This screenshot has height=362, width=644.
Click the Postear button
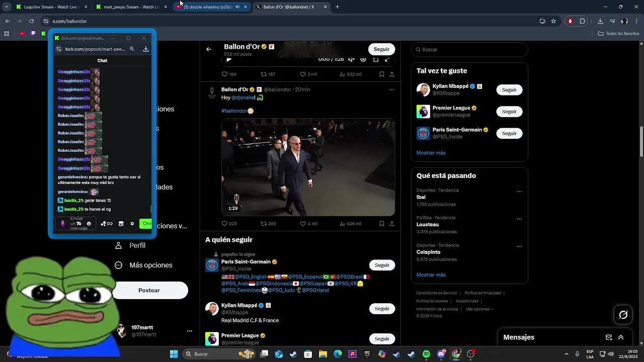pos(149,290)
